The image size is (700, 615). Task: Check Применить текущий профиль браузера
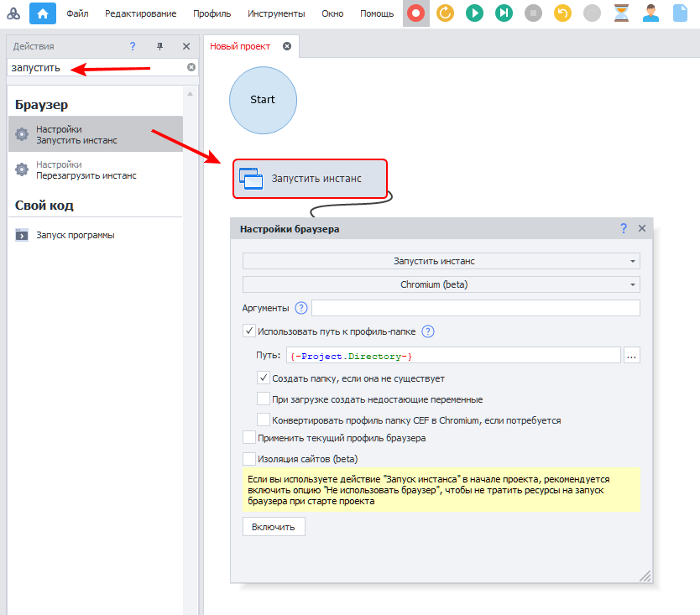point(249,437)
